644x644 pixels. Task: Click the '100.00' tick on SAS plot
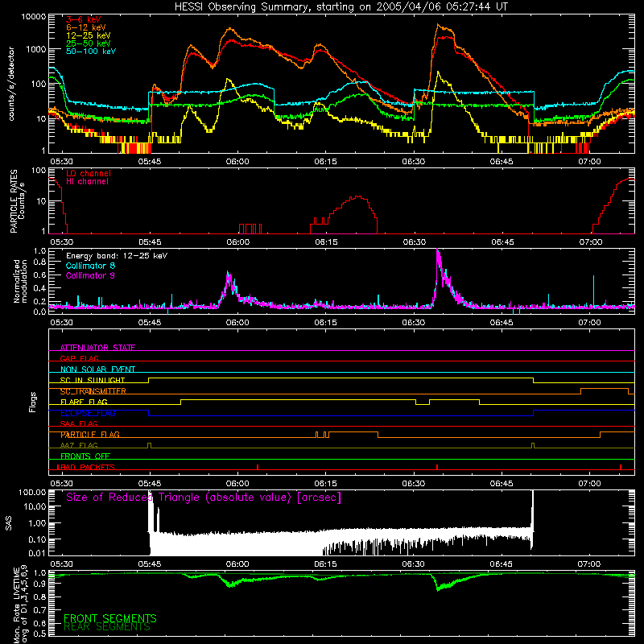coord(32,492)
